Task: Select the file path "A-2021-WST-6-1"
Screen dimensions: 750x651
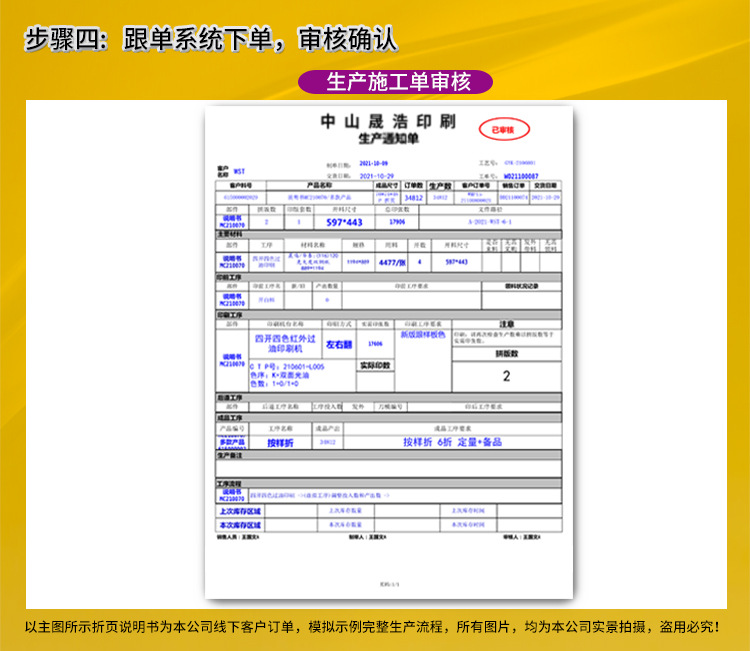Action: (x=490, y=222)
